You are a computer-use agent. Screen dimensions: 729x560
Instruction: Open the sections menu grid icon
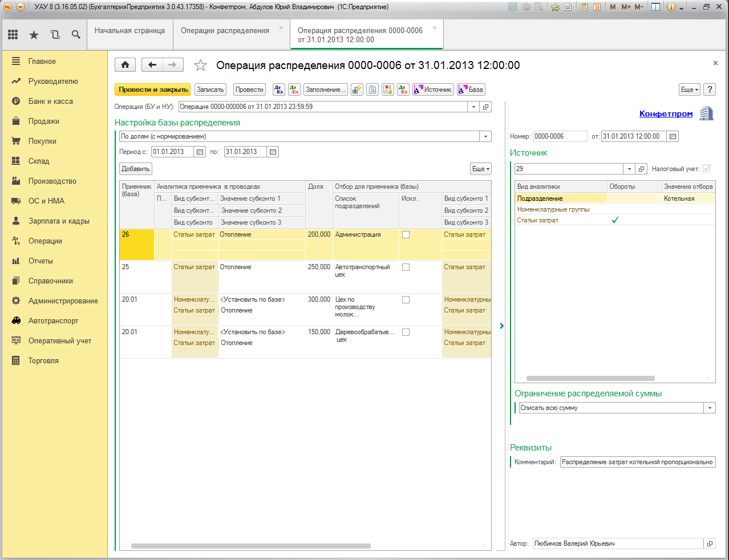(13, 35)
